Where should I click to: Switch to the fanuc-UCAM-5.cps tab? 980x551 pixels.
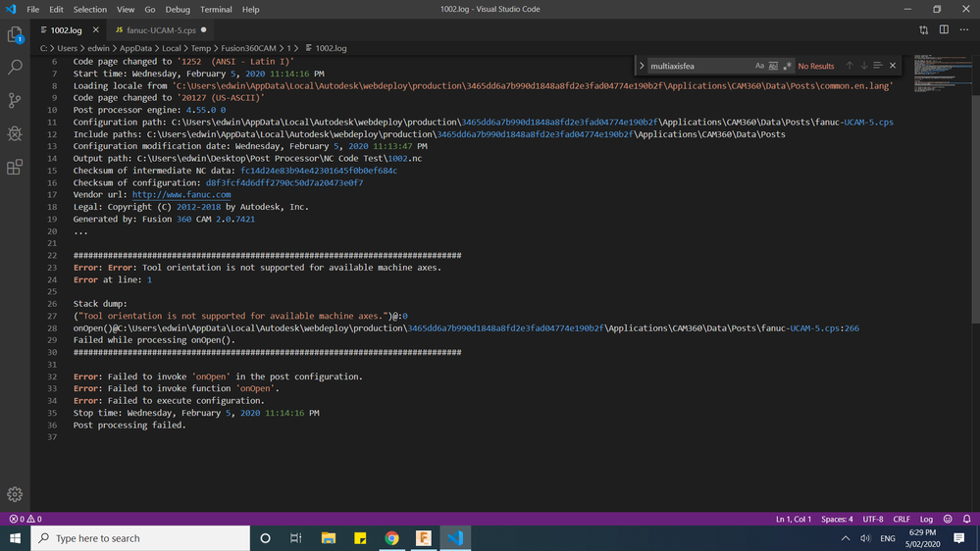tap(160, 30)
